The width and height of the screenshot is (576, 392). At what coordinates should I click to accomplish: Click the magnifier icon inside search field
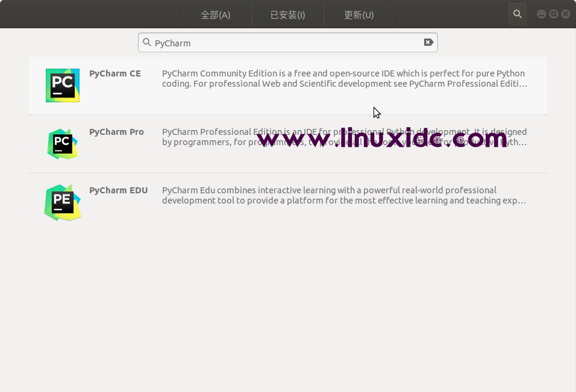147,42
